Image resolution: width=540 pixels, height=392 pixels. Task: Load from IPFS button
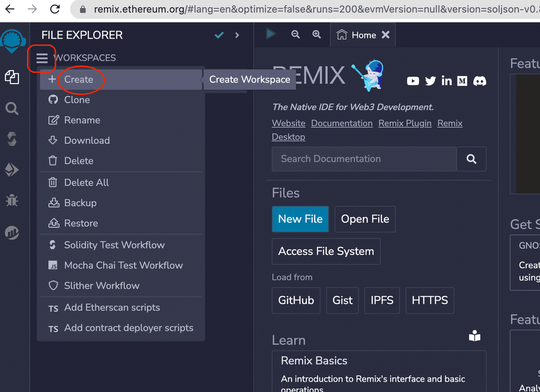pyautogui.click(x=382, y=300)
